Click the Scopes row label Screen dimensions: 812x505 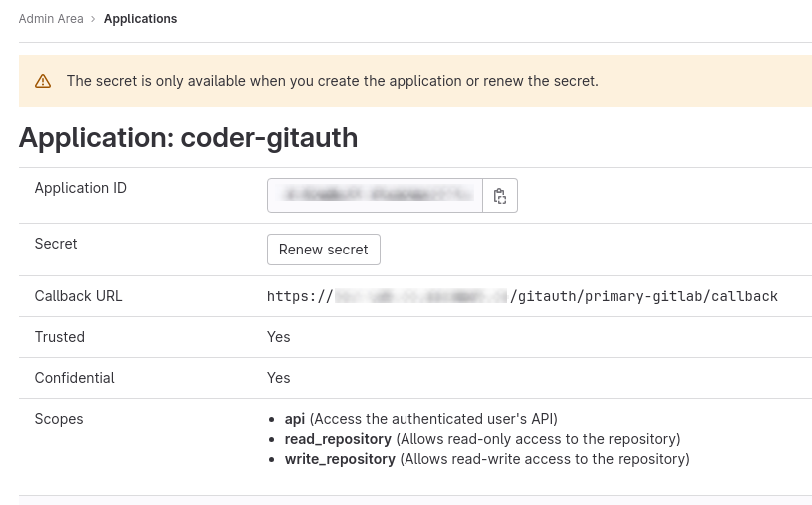point(59,419)
